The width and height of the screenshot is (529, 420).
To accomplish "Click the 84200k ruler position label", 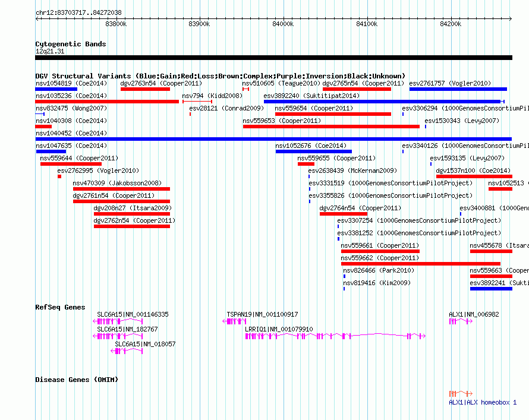I will click(451, 24).
